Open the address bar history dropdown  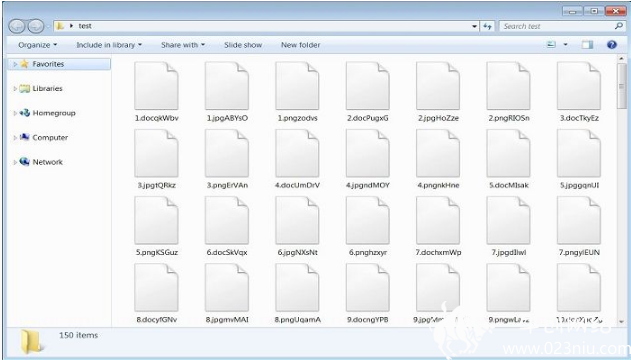(474, 27)
